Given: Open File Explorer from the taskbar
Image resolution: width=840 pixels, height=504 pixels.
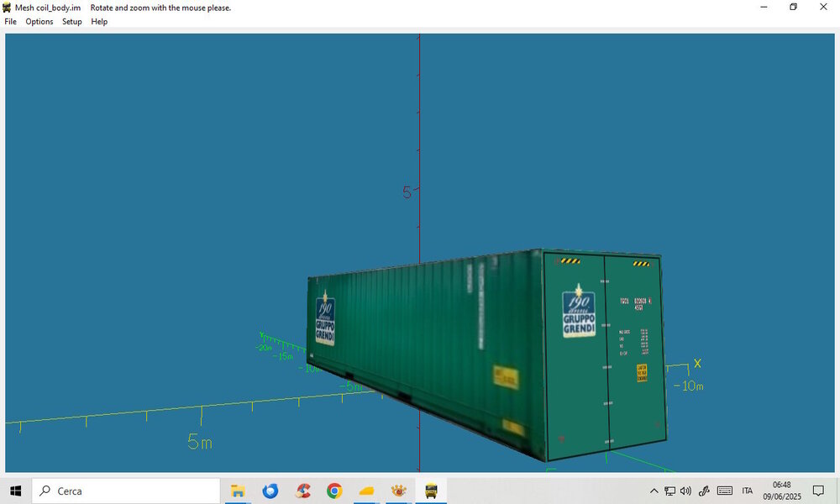Looking at the screenshot, I should tap(238, 491).
